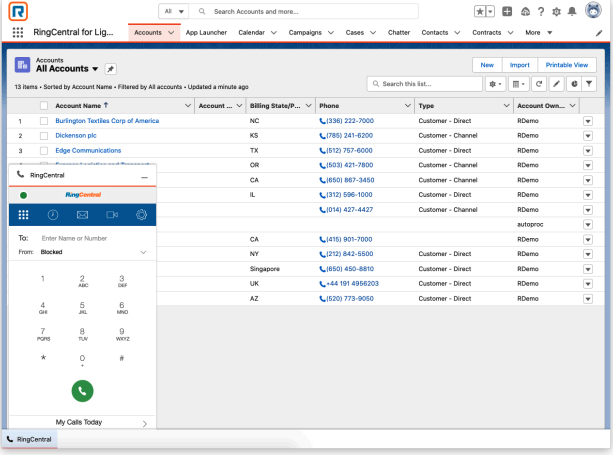Select all accounts header checkbox

tap(44, 106)
